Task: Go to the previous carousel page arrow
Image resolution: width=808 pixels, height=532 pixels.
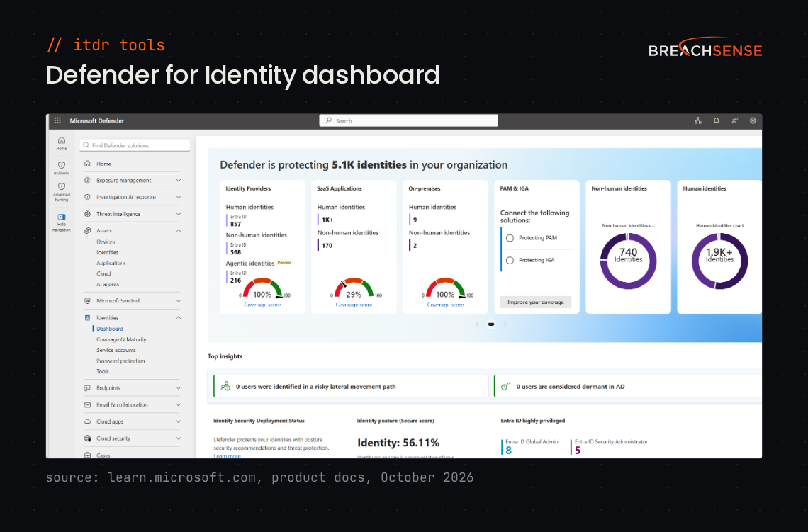Action: click(477, 324)
